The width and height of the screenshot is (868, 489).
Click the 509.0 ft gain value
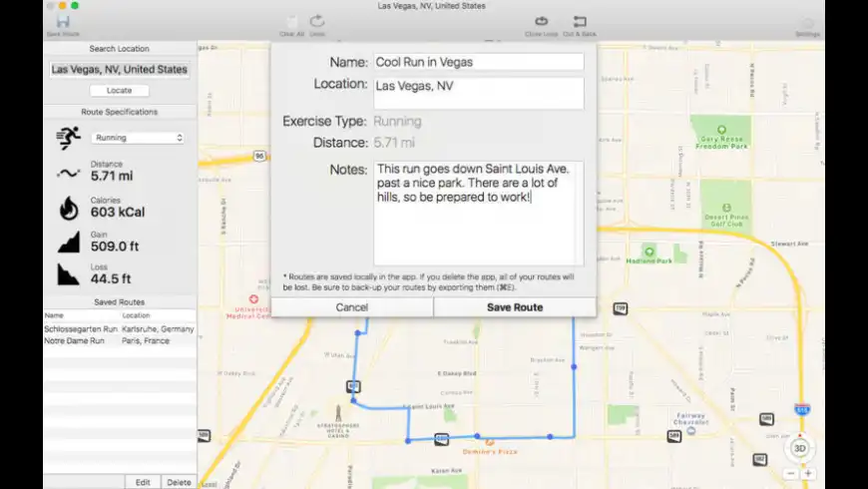[x=115, y=246]
